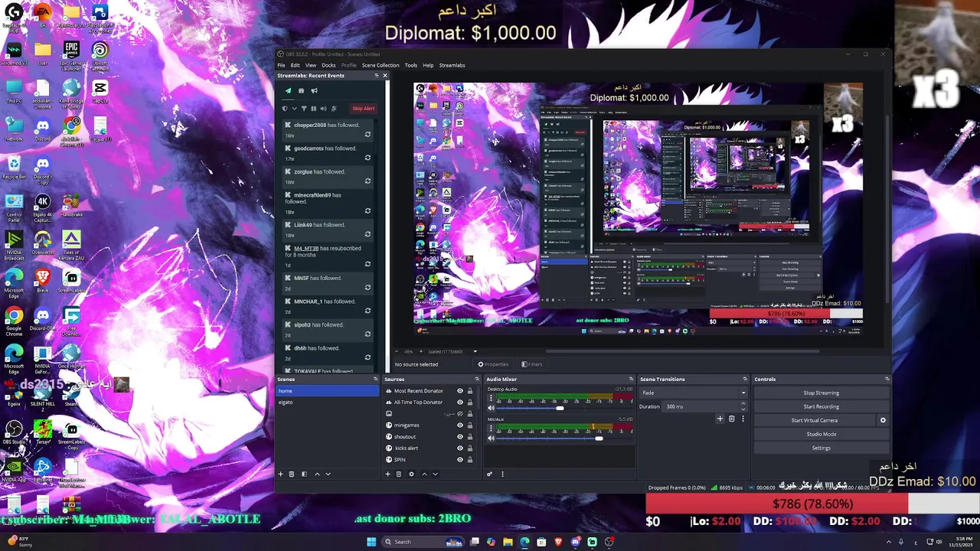Select the elgato scene
Image resolution: width=980 pixels, height=551 pixels.
pyautogui.click(x=328, y=403)
